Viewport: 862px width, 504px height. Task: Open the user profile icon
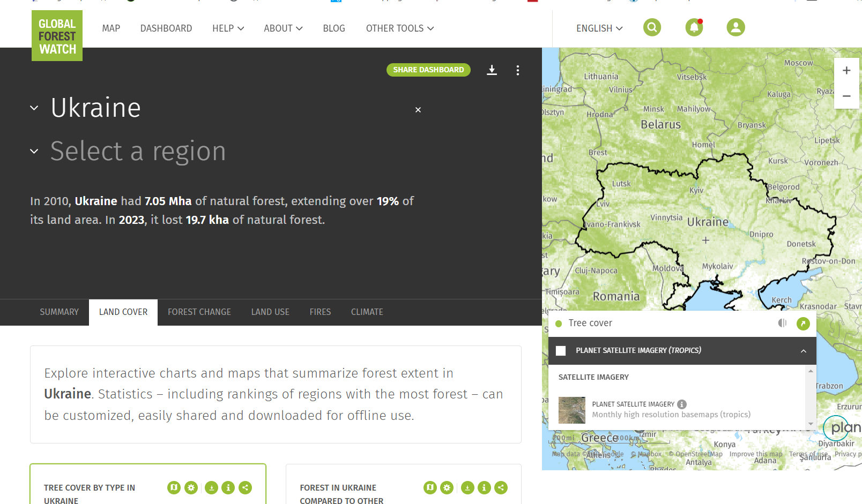tap(735, 27)
